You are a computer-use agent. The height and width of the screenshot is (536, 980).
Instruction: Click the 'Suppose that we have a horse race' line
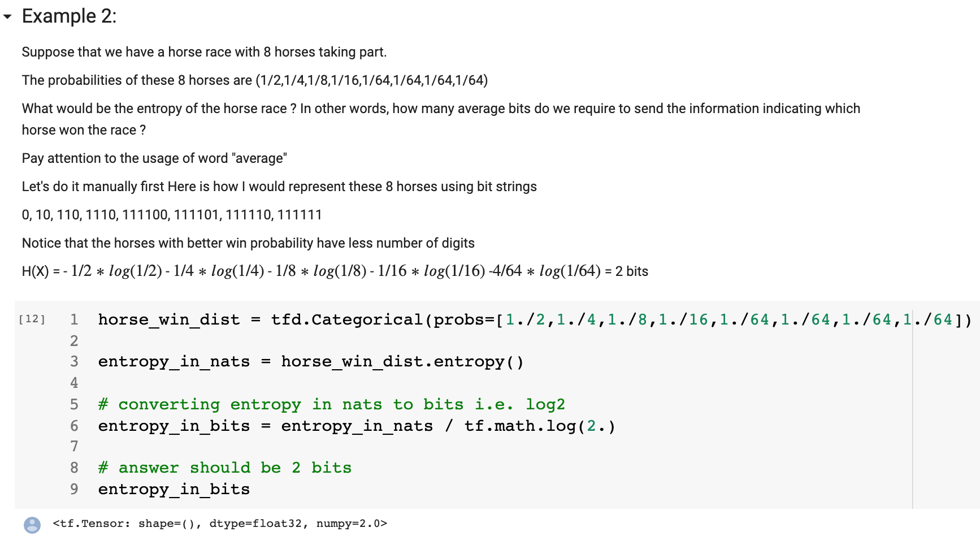(x=204, y=52)
